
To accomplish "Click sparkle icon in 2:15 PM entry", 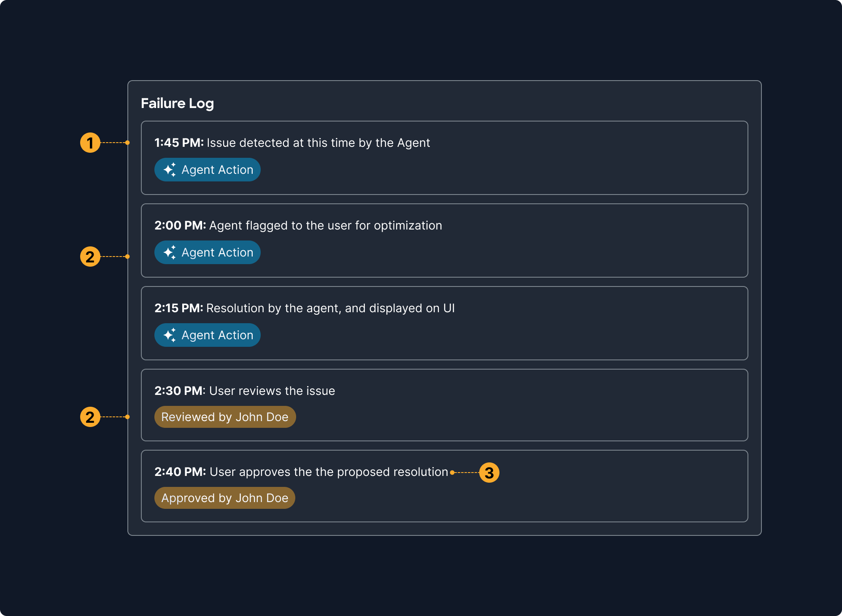I will pos(170,335).
